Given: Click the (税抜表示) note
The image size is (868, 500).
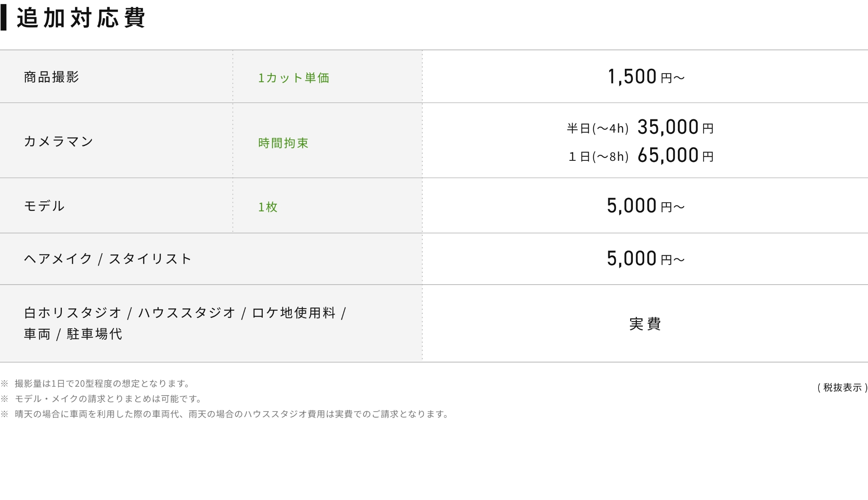Looking at the screenshot, I should [x=842, y=387].
